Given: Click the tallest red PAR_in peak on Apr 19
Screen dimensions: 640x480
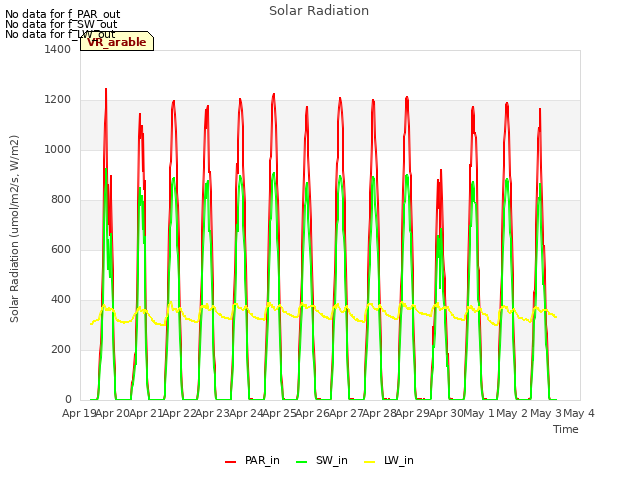Looking at the screenshot, I should [106, 89].
